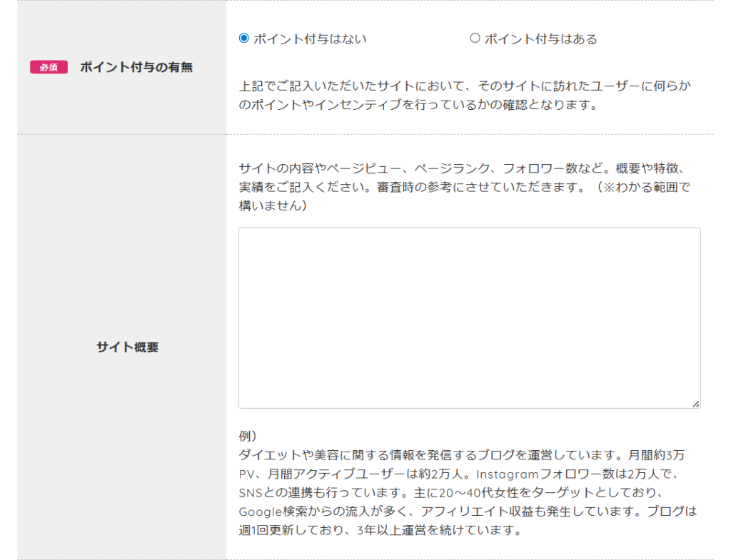This screenshot has height=560, width=731.
Task: Click the ポイント付与はある label text
Action: (x=540, y=39)
